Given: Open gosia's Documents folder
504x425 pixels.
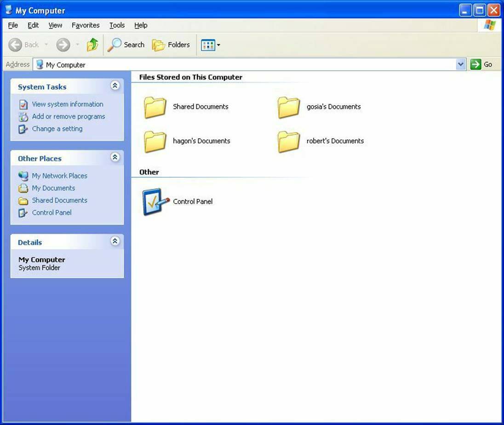Looking at the screenshot, I should click(x=288, y=106).
